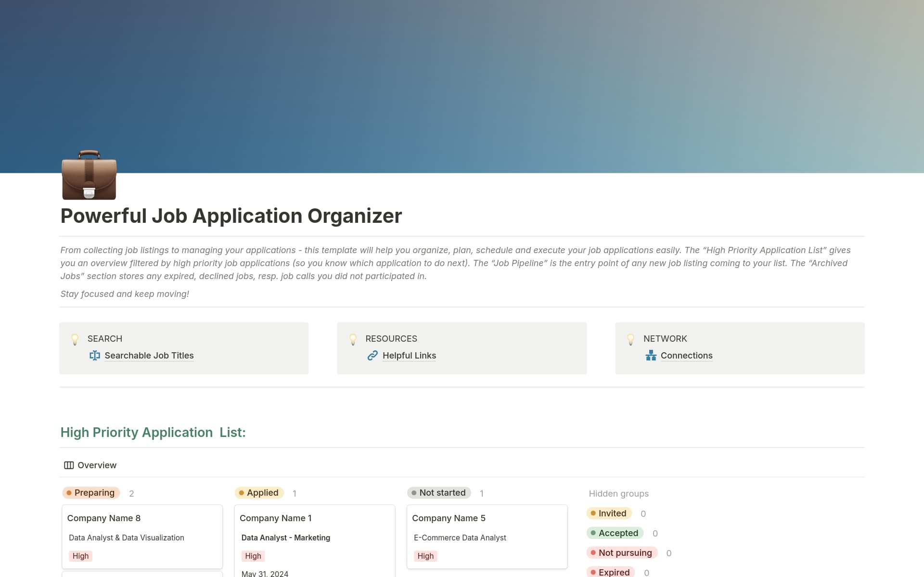Click the database icon beside Searchable Job Titles
Screen dimensions: 924x577
tap(95, 356)
